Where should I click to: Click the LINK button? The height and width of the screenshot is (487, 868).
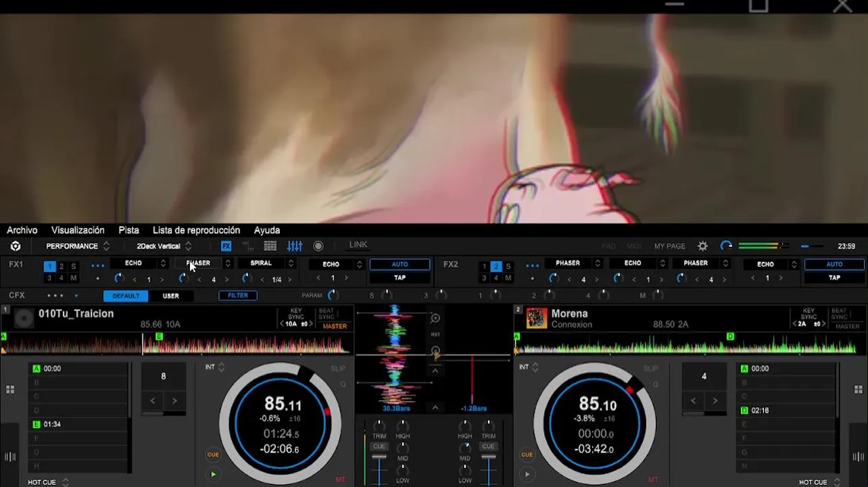click(358, 246)
